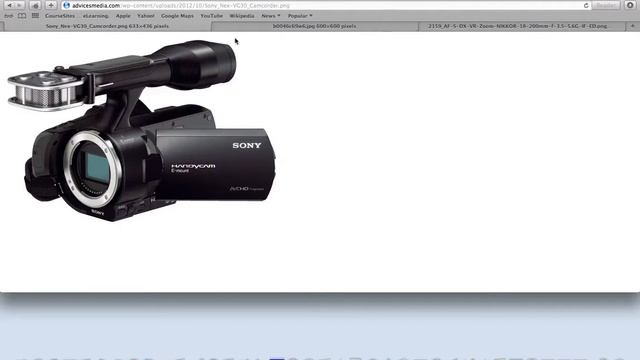Click the add bookmark plus button
Viewport: 640px width, 360px height.
[51, 5]
